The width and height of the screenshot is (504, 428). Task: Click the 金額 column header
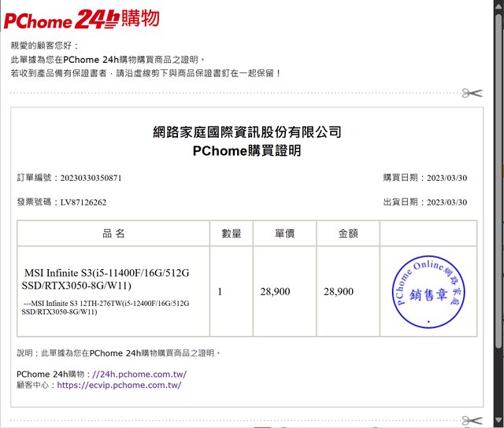tap(348, 234)
